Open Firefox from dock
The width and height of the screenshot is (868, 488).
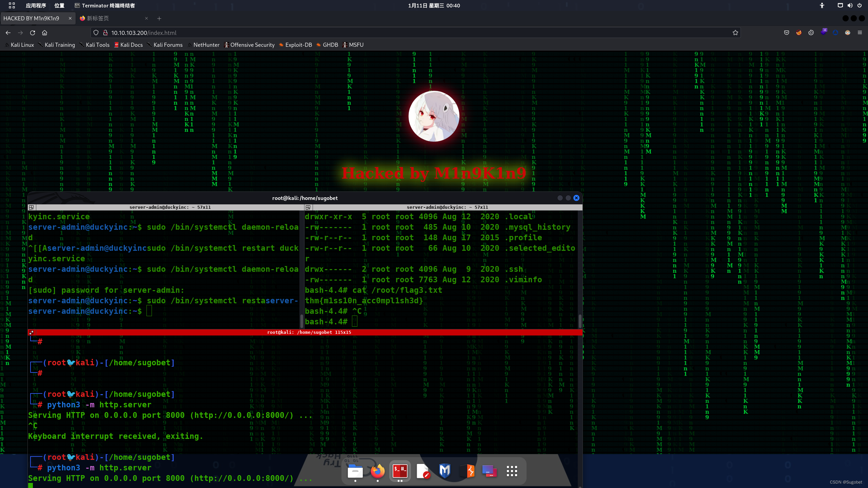click(377, 471)
